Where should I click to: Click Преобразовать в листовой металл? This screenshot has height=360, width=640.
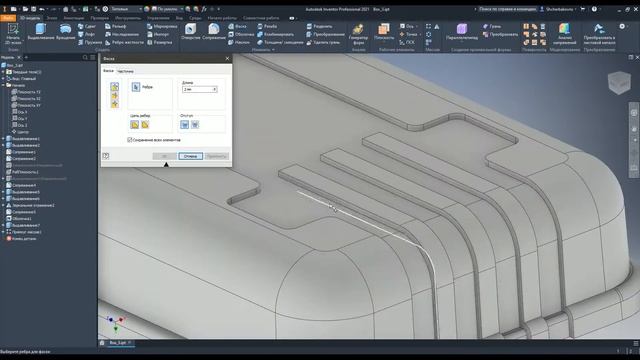click(x=599, y=34)
